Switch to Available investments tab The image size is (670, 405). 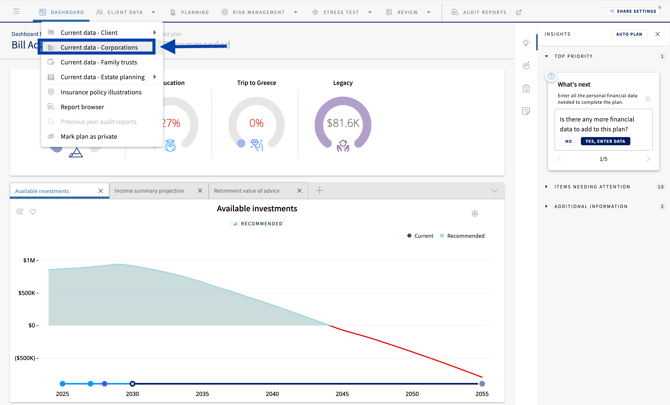coord(42,191)
